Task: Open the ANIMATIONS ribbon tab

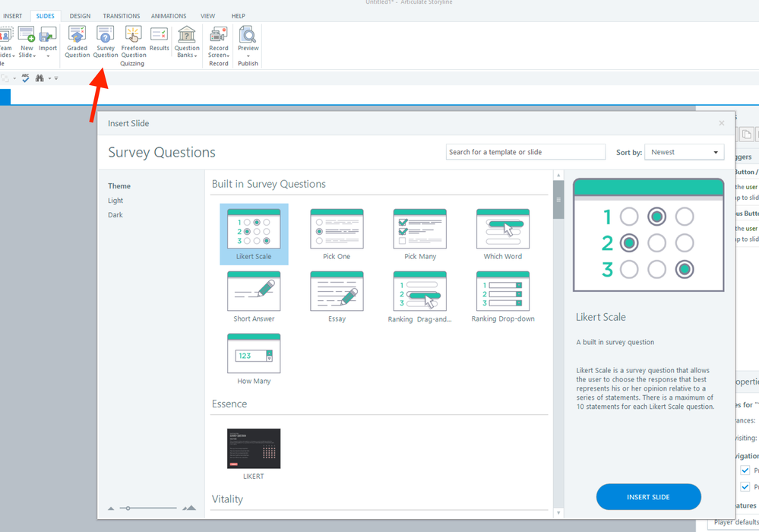Action: point(169,16)
